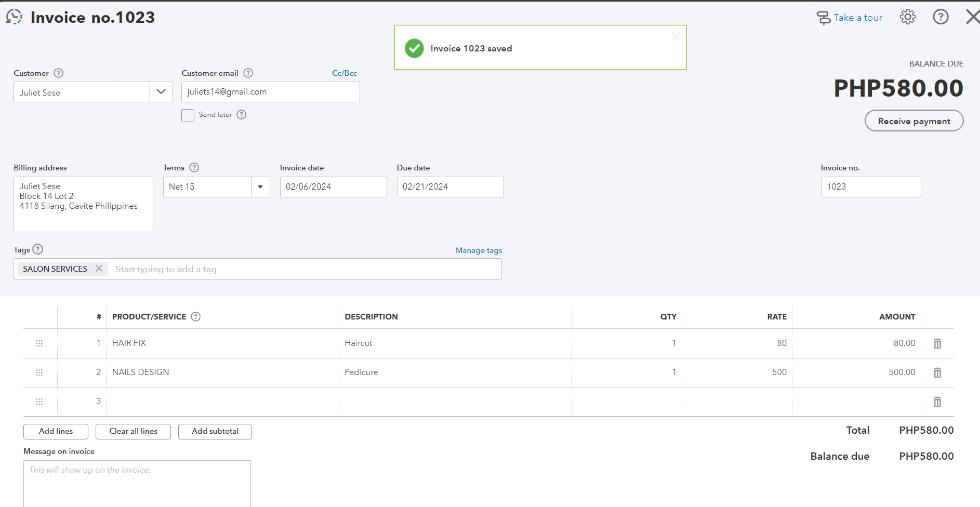Delete the HAIR FIX line
This screenshot has width=980, height=507.
point(937,343)
